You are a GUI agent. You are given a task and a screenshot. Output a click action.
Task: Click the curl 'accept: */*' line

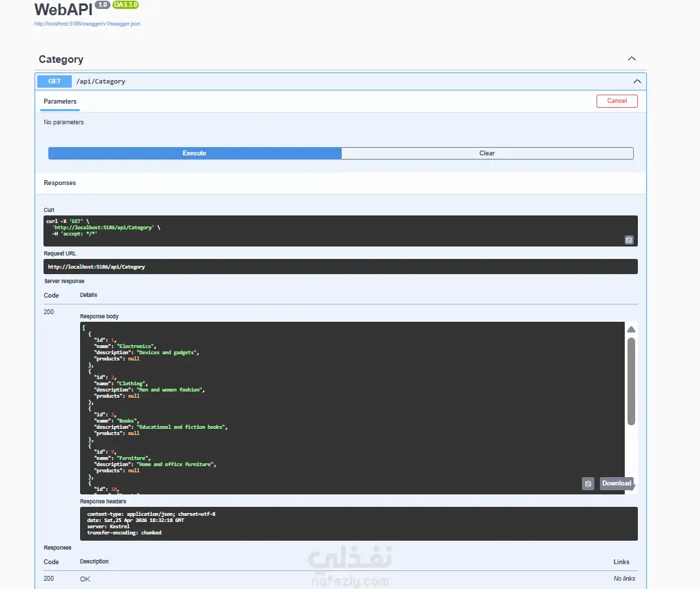coord(74,233)
